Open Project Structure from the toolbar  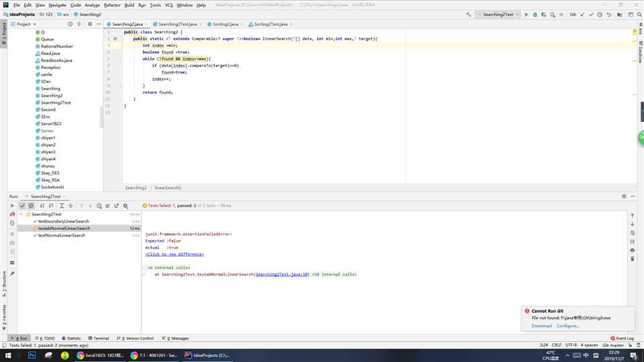point(620,14)
